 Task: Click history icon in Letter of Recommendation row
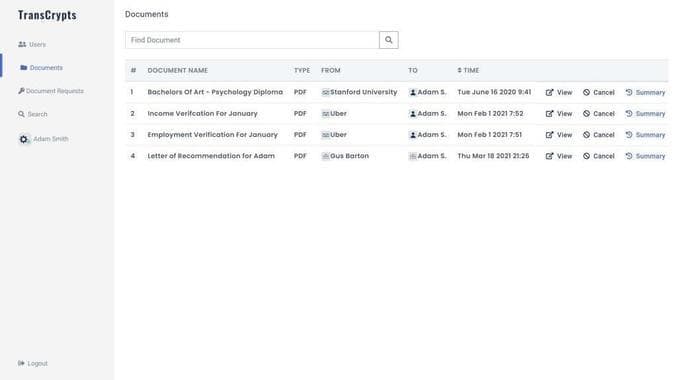(x=629, y=156)
